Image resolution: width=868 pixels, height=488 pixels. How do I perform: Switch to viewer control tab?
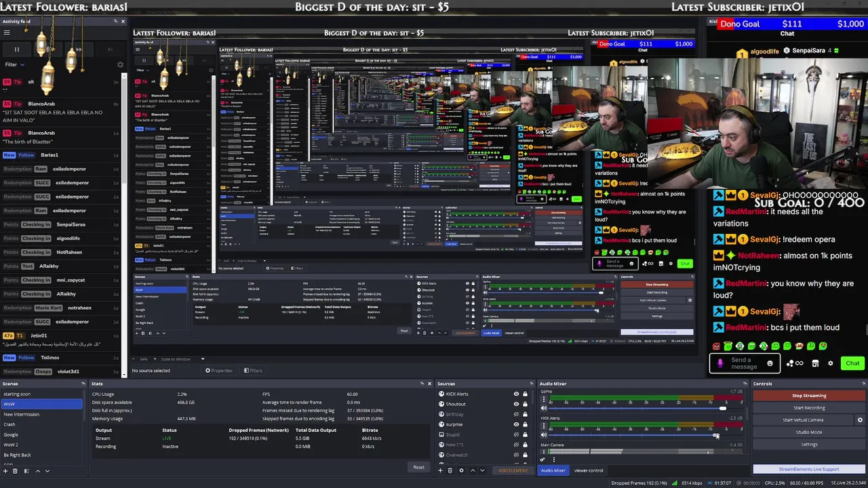[588, 470]
